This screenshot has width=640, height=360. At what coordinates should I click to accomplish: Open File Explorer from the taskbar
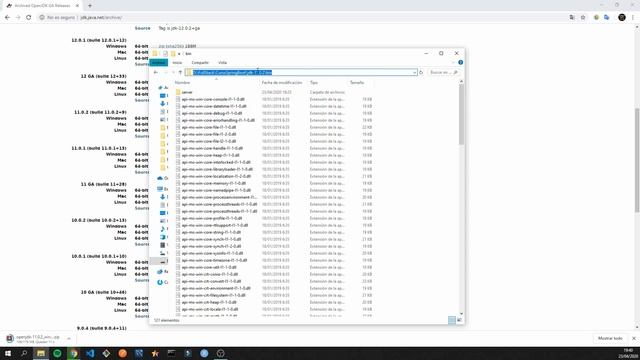coord(41,353)
